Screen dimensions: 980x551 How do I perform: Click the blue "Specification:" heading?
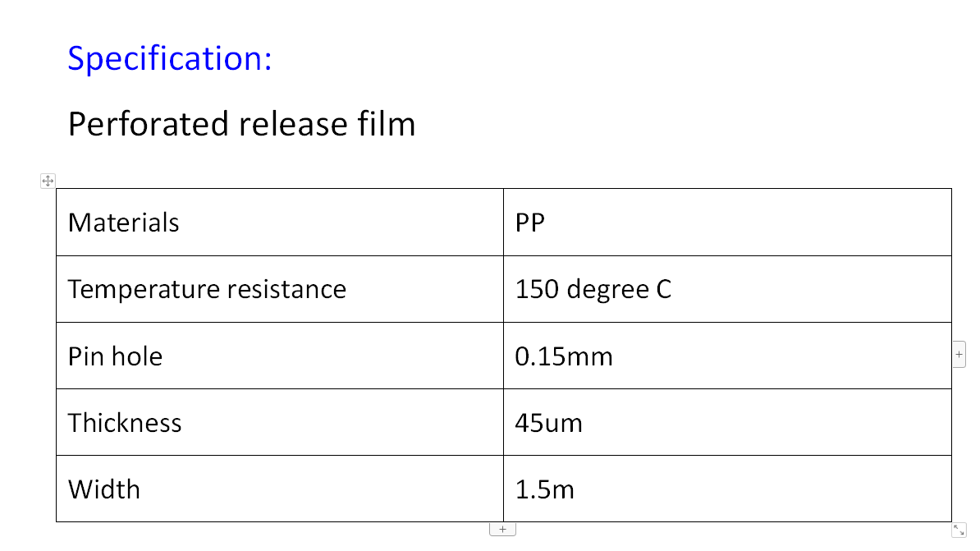click(169, 58)
